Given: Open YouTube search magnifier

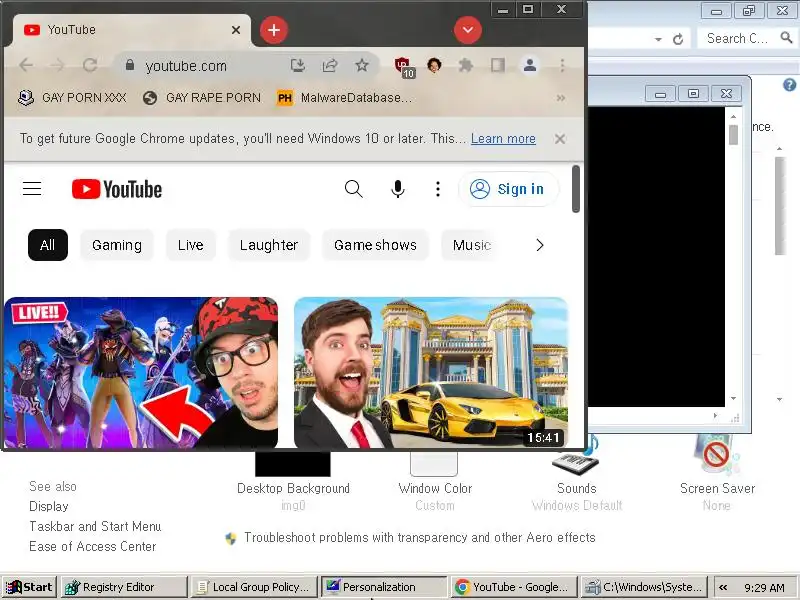Looking at the screenshot, I should click(354, 189).
